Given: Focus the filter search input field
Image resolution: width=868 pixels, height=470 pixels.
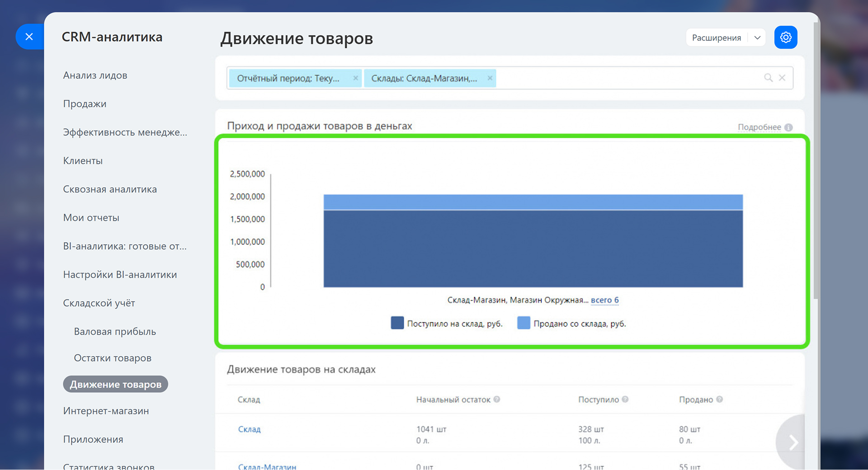Looking at the screenshot, I should (628, 78).
